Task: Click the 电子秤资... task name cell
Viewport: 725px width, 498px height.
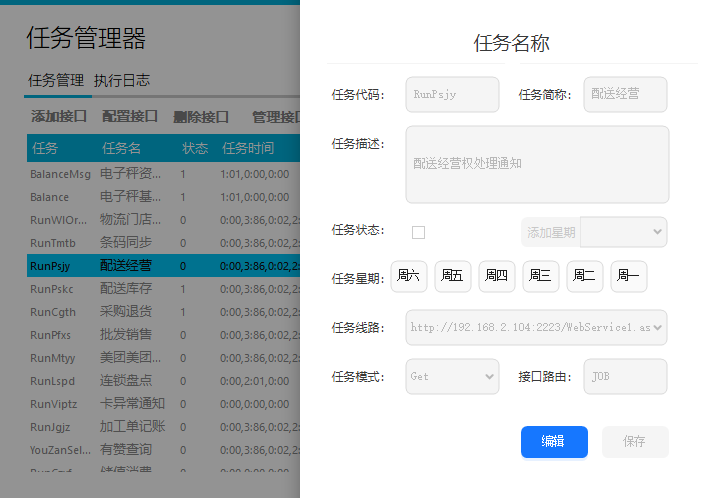Action: click(x=130, y=174)
